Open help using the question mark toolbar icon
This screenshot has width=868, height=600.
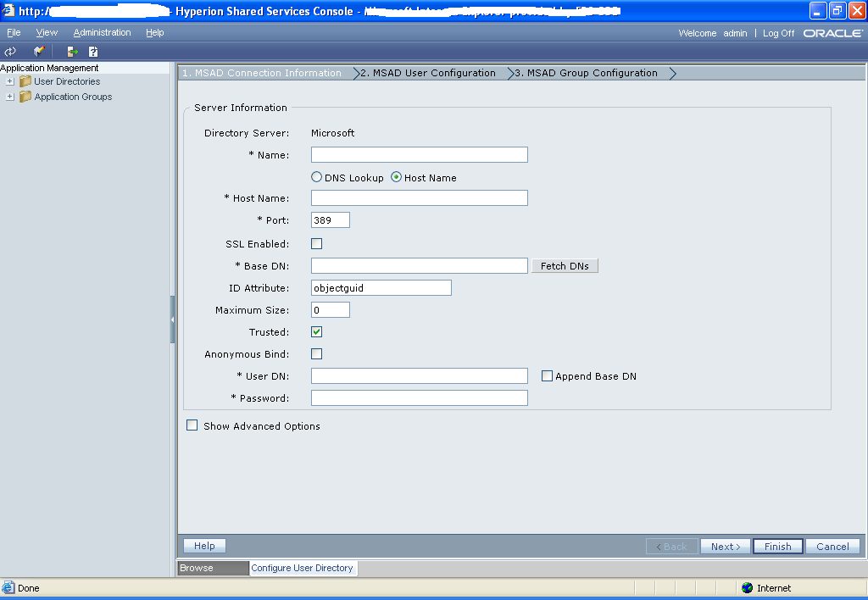click(93, 51)
